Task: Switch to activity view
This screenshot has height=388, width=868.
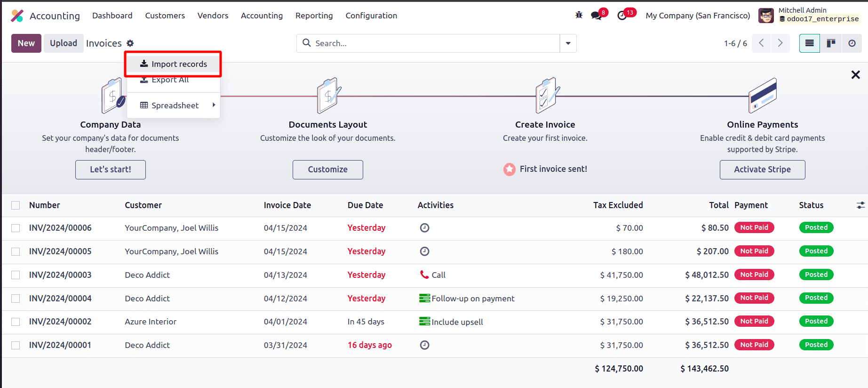Action: click(852, 43)
